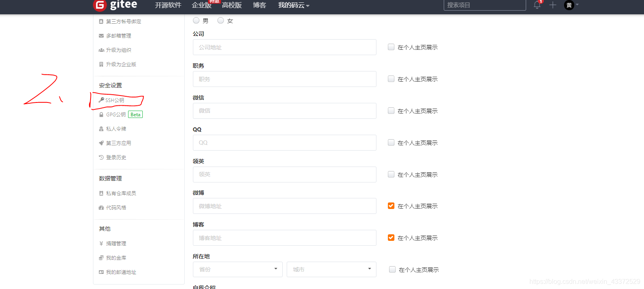Open 我的邮递地址 page
The image size is (644, 289).
pyautogui.click(x=121, y=272)
